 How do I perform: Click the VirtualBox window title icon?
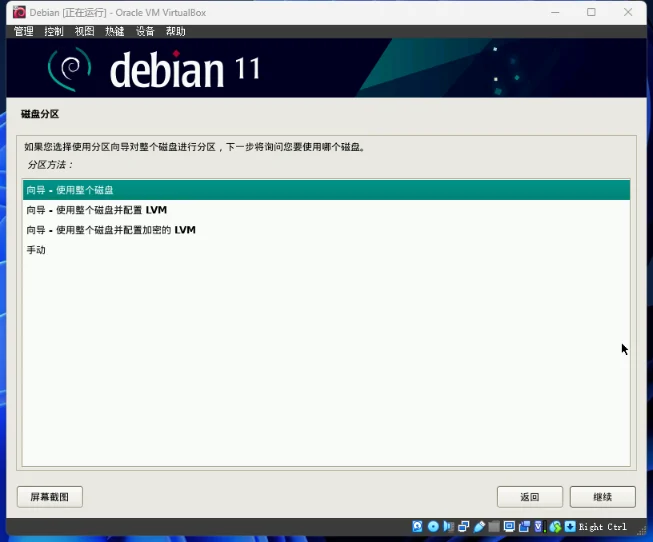(x=19, y=12)
